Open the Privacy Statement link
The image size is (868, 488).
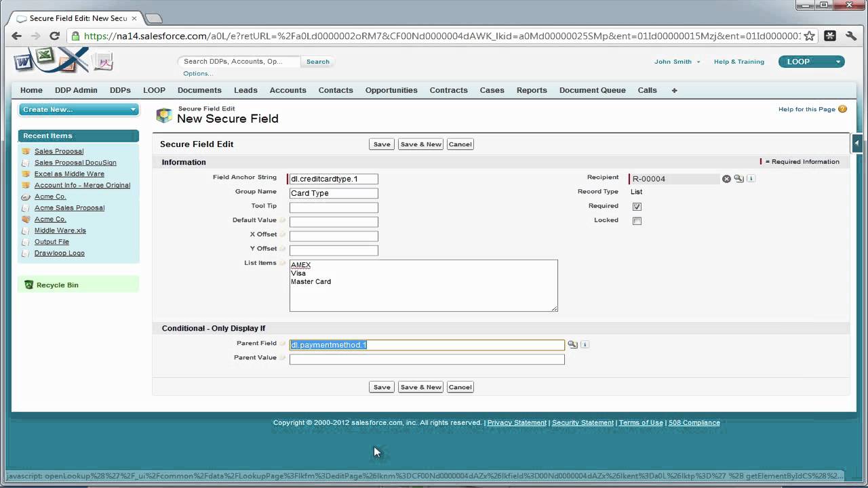[517, 423]
